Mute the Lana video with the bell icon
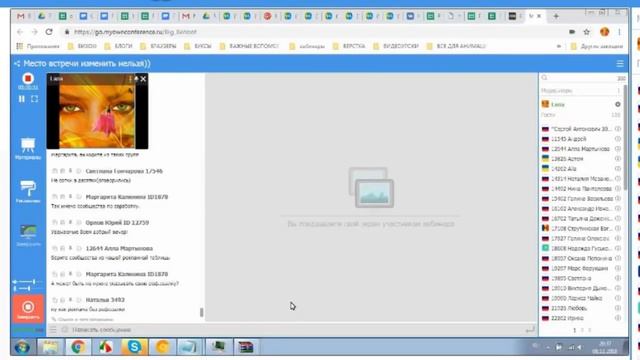This screenshot has height=360, width=640. 137,79
